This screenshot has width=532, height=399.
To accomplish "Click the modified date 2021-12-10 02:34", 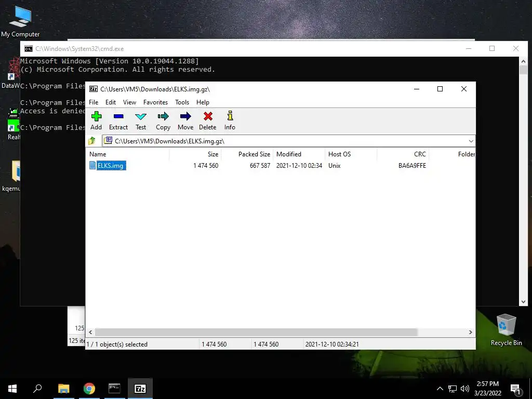I will pyautogui.click(x=299, y=166).
